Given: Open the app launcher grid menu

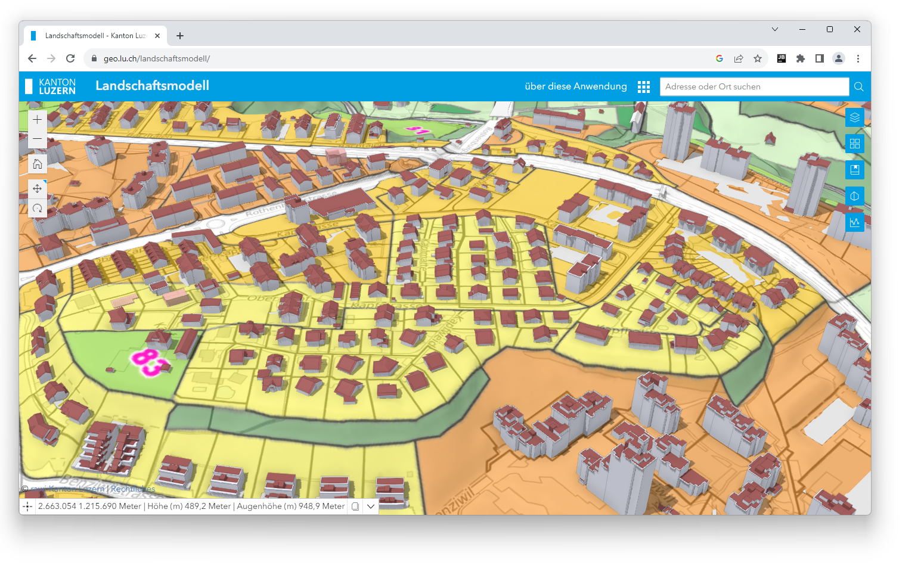Looking at the screenshot, I should (643, 87).
